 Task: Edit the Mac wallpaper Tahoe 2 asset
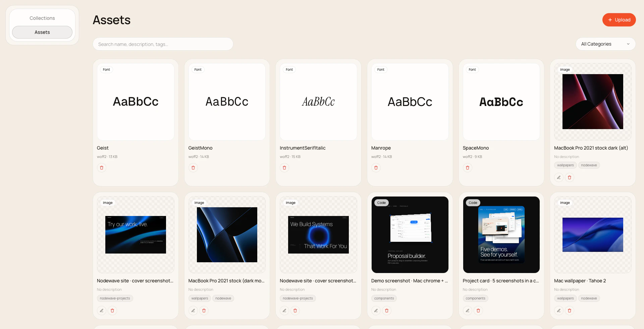(x=558, y=311)
